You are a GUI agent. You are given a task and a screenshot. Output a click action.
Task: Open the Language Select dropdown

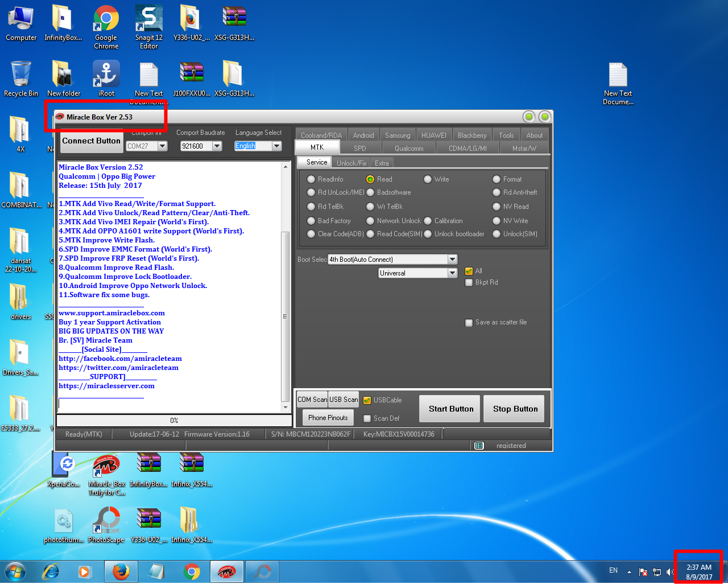(276, 146)
